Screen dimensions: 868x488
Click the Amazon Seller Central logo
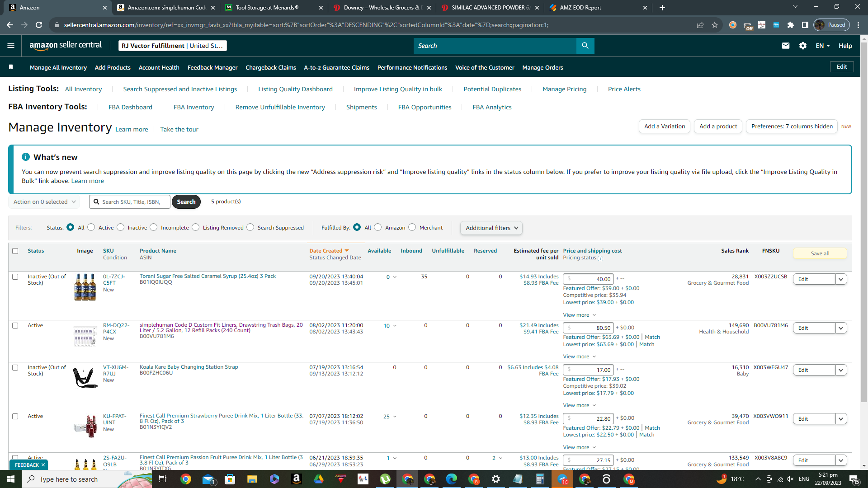(66, 46)
